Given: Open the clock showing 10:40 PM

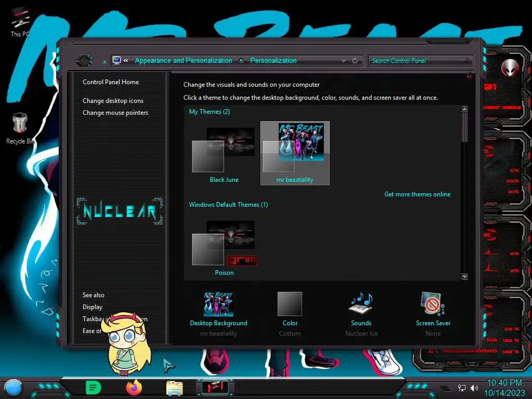Looking at the screenshot, I should click(x=504, y=388).
